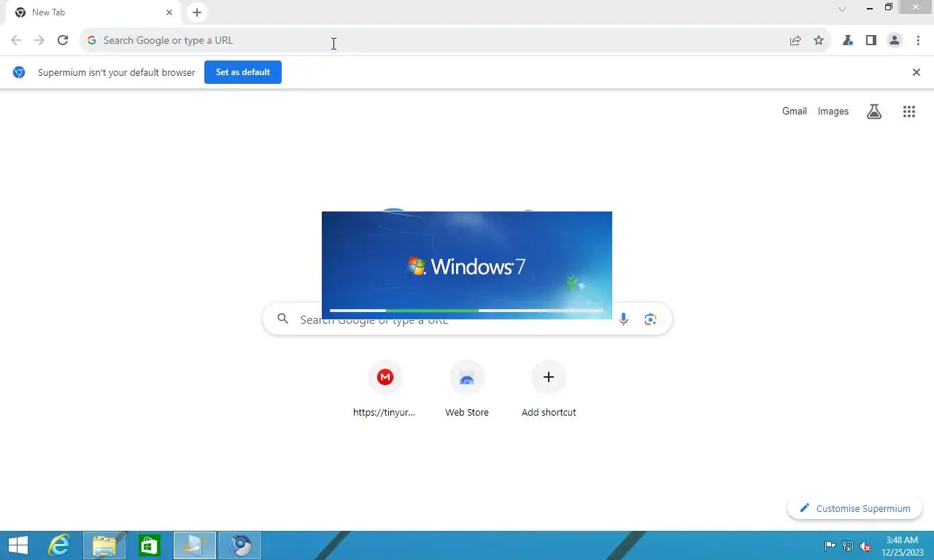Open the three-dot browser menu
This screenshot has width=934, height=560.
[918, 41]
